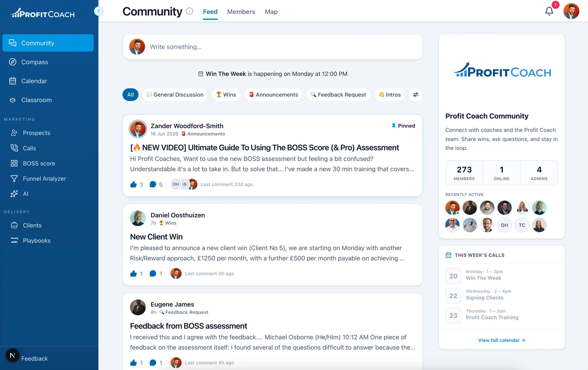The height and width of the screenshot is (370, 588).
Task: Click the Wins tag under Daniel's name
Action: (168, 223)
